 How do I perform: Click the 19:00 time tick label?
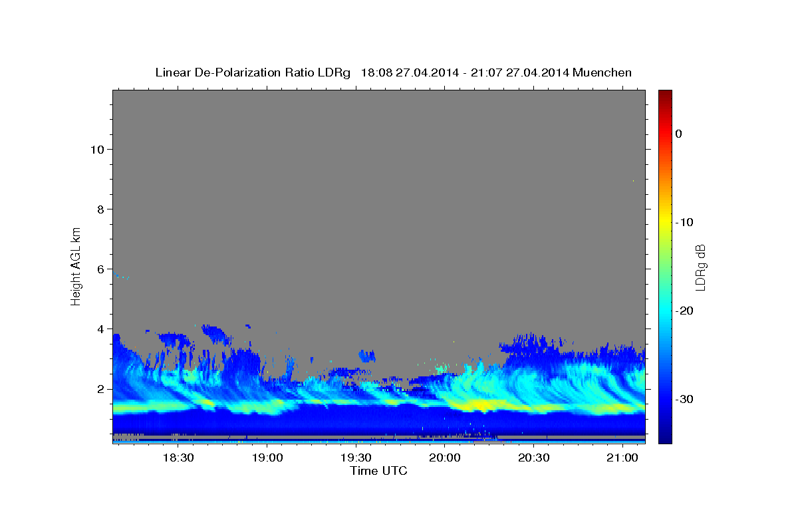[267, 458]
